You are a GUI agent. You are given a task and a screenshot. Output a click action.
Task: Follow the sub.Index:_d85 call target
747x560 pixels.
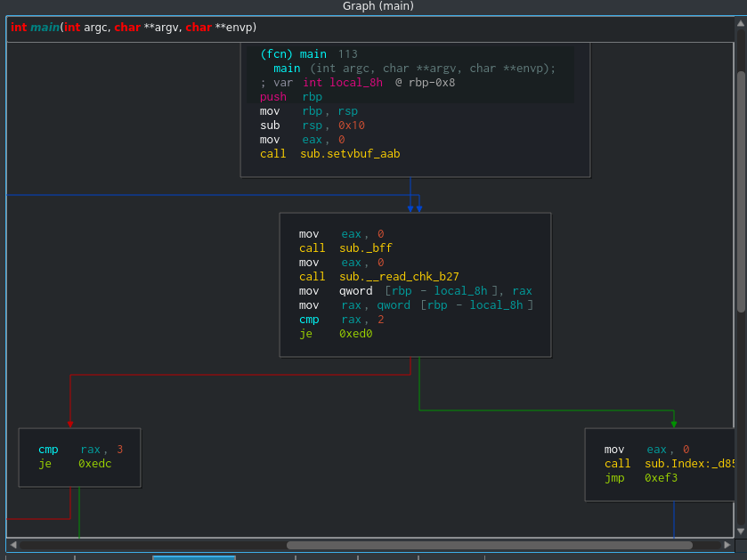click(689, 464)
